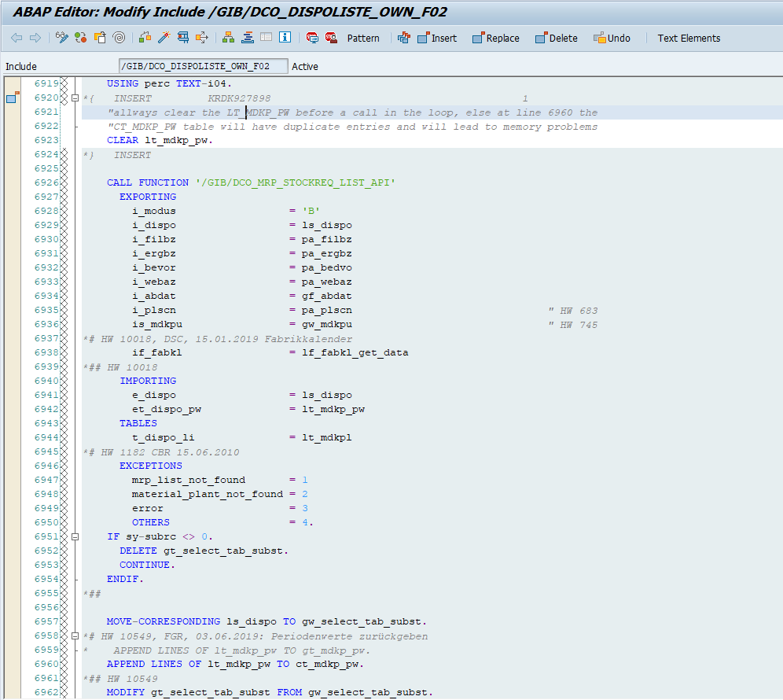Run syntax Check icon
Image resolution: width=783 pixels, height=700 pixels.
coord(145,38)
